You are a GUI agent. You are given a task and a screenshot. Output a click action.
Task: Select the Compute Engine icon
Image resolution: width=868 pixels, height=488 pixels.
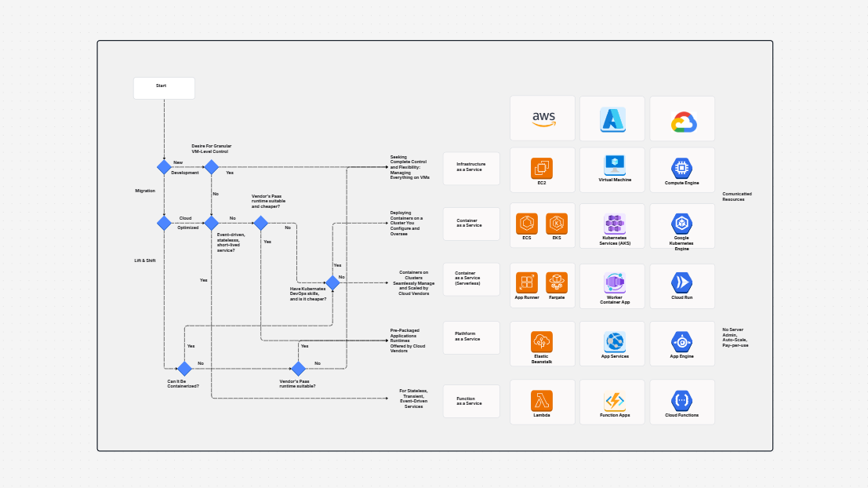681,169
